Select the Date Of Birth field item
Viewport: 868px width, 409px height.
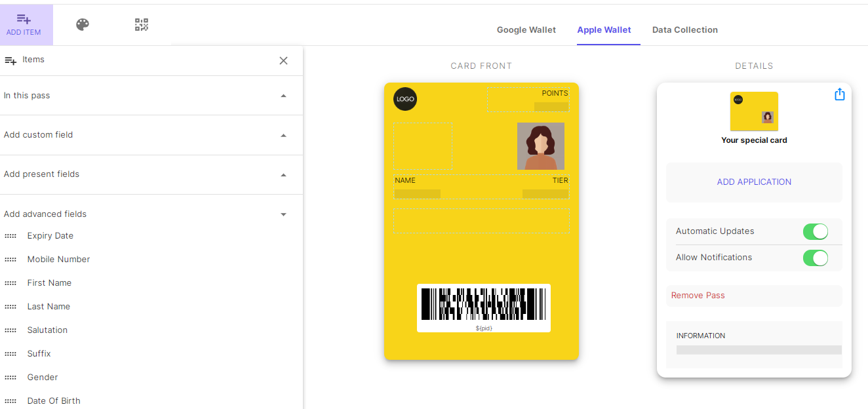54,401
